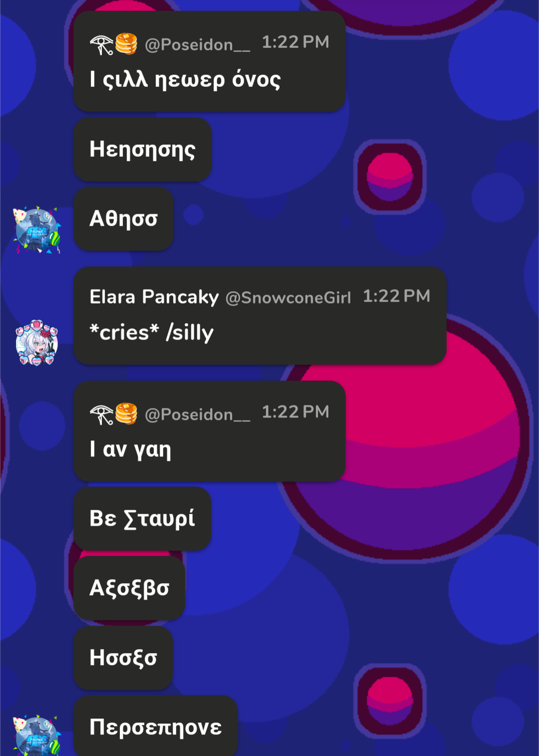Tap the 'Αξσξβσ' message bubble
539x756 pixels.
pos(129,588)
